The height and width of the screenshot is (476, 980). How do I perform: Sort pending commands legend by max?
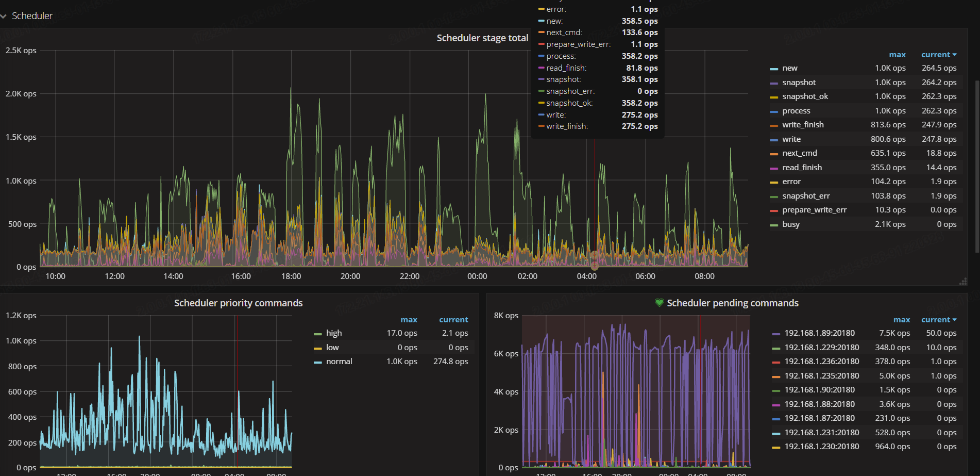coord(901,320)
